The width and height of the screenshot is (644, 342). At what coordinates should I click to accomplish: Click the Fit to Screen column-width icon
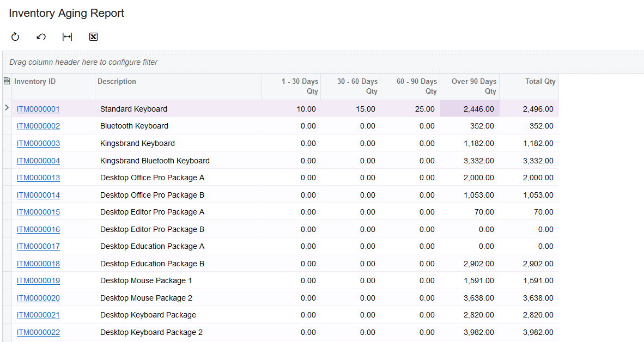coord(67,37)
